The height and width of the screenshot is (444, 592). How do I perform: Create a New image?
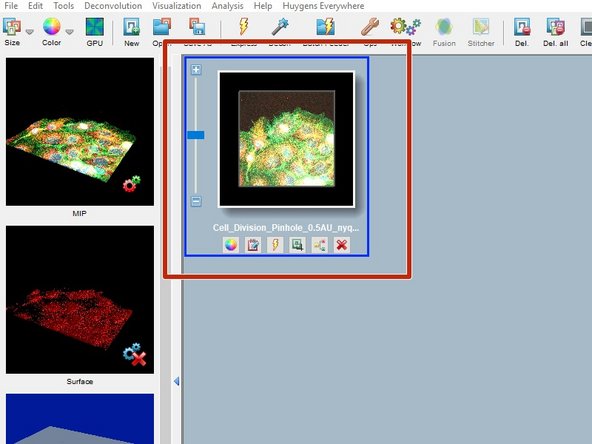coord(131,27)
